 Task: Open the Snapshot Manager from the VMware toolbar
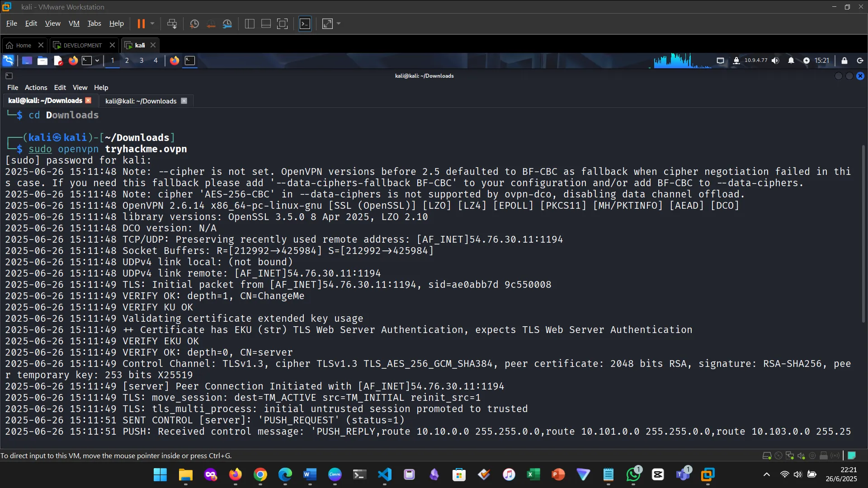tap(227, 23)
